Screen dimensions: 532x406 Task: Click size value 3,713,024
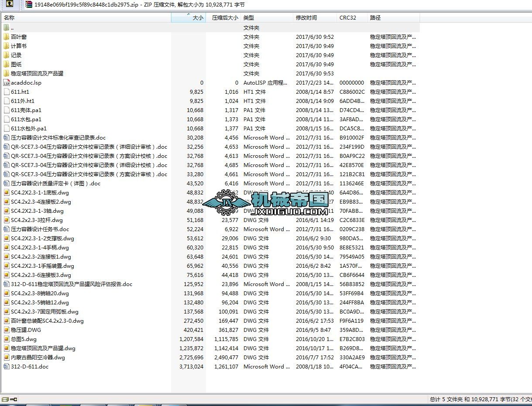tap(192, 366)
